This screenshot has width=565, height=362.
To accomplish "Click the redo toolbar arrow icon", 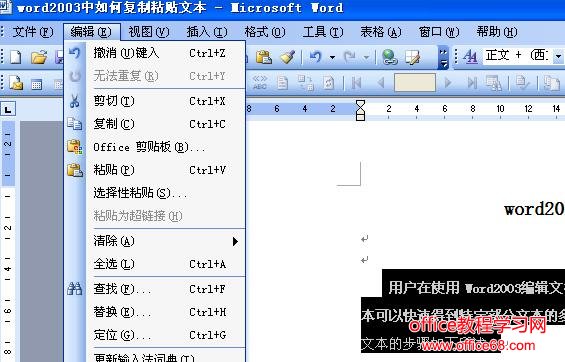I will click(349, 57).
